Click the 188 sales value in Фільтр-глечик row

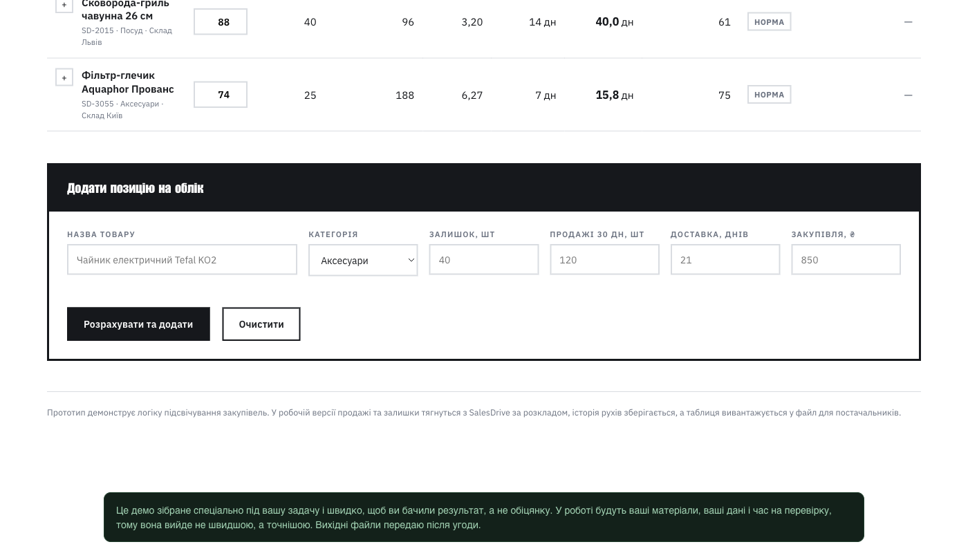[404, 95]
